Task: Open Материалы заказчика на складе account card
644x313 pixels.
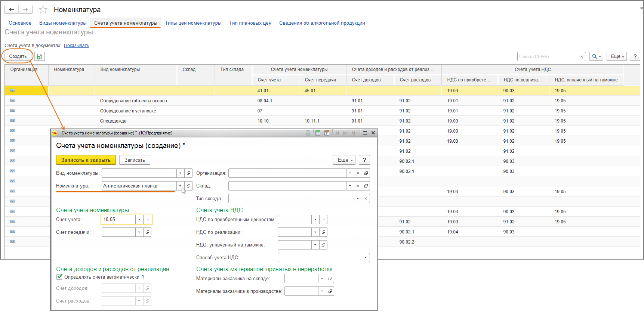Action: pyautogui.click(x=330, y=279)
